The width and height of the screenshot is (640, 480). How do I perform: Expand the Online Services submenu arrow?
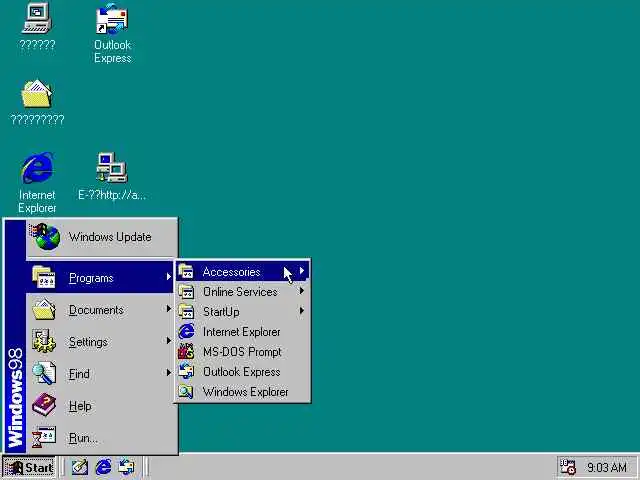302,291
